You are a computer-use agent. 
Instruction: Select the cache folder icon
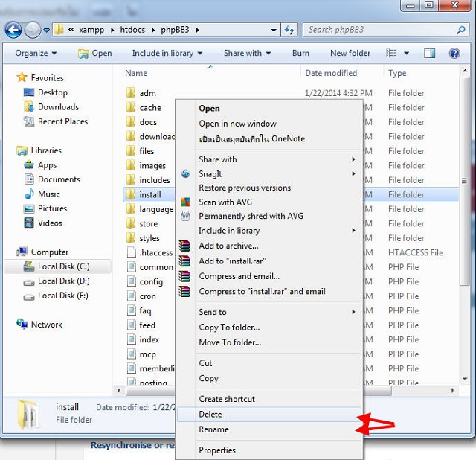[x=131, y=107]
